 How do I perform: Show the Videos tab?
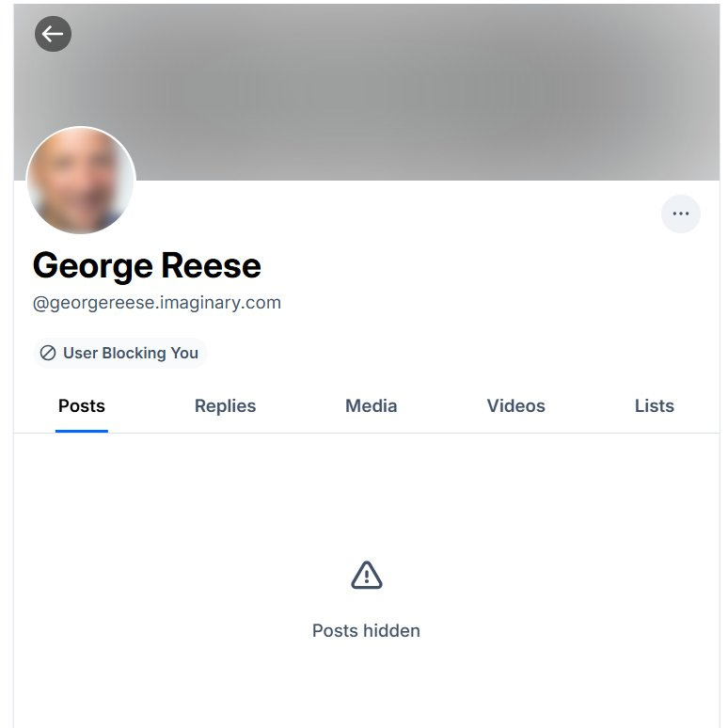(x=515, y=406)
